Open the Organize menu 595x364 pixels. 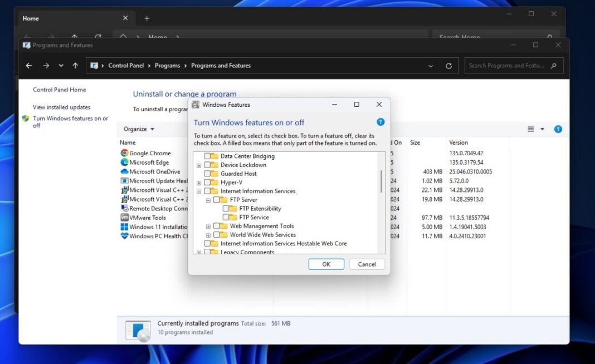(x=138, y=129)
